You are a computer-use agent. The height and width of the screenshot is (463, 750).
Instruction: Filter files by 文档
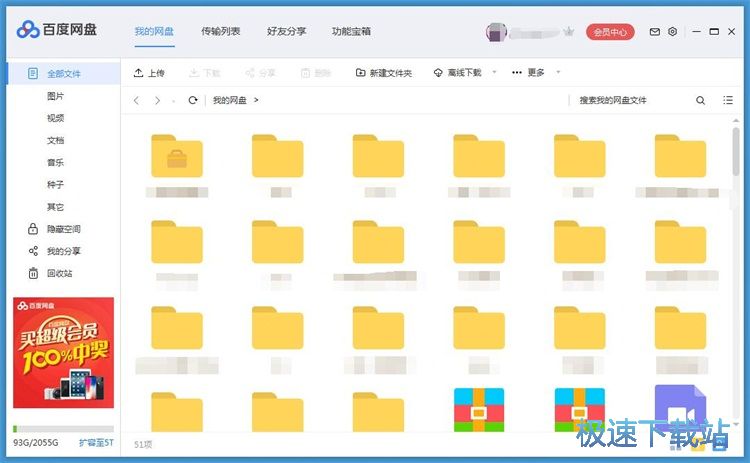[55, 141]
